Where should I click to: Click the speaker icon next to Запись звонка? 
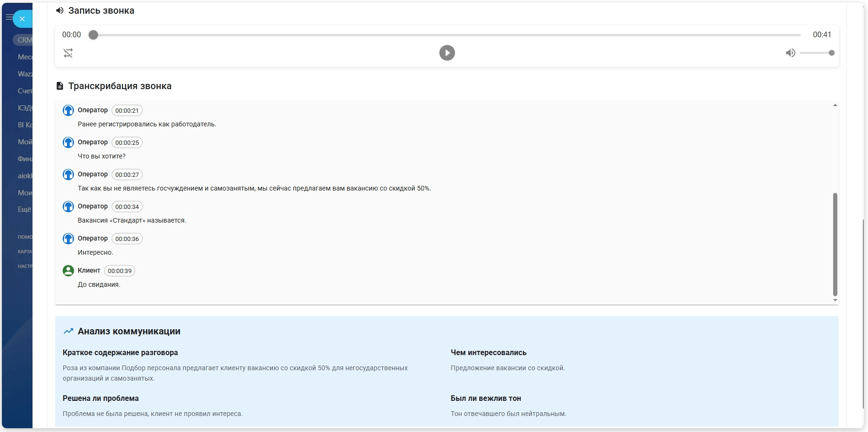point(59,10)
